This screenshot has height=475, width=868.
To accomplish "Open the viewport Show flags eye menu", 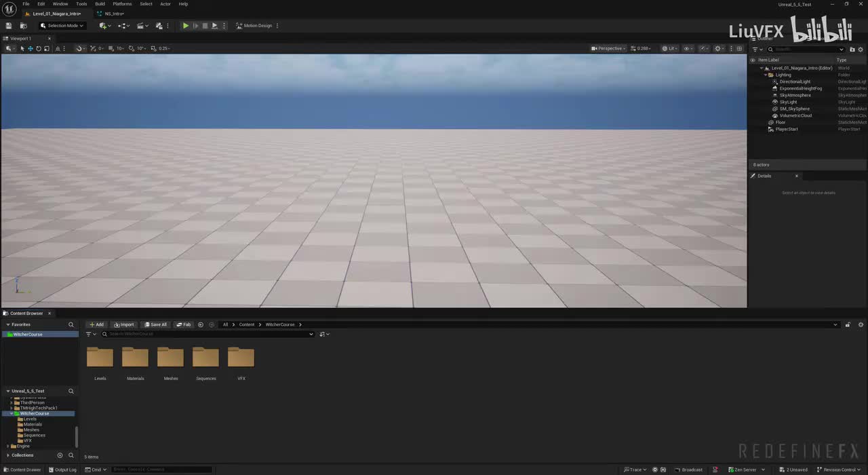I will pos(688,48).
